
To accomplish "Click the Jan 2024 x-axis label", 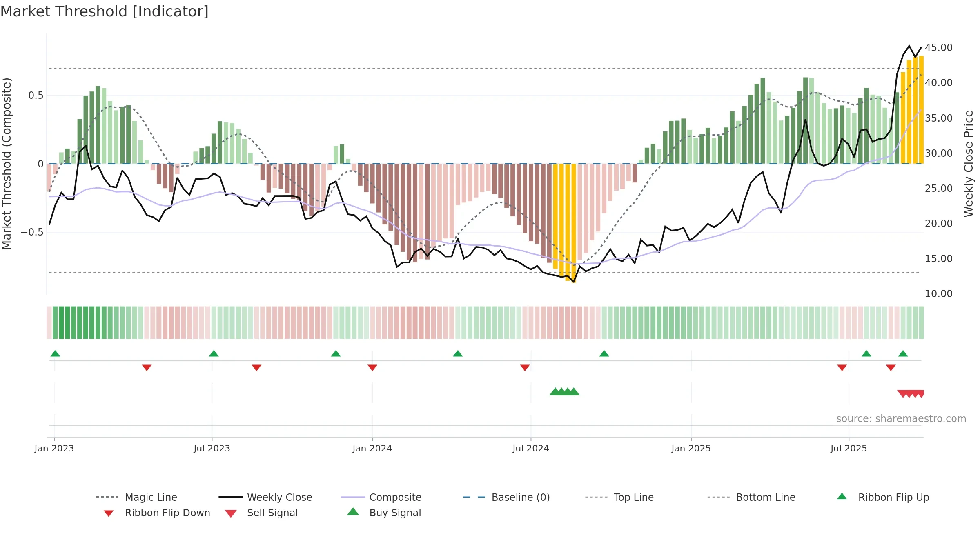I will click(372, 449).
